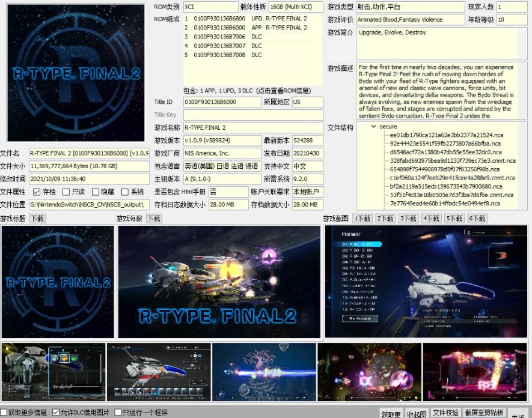
Task: Open the game title thumbnail under 游戏标题
Action: click(58, 282)
